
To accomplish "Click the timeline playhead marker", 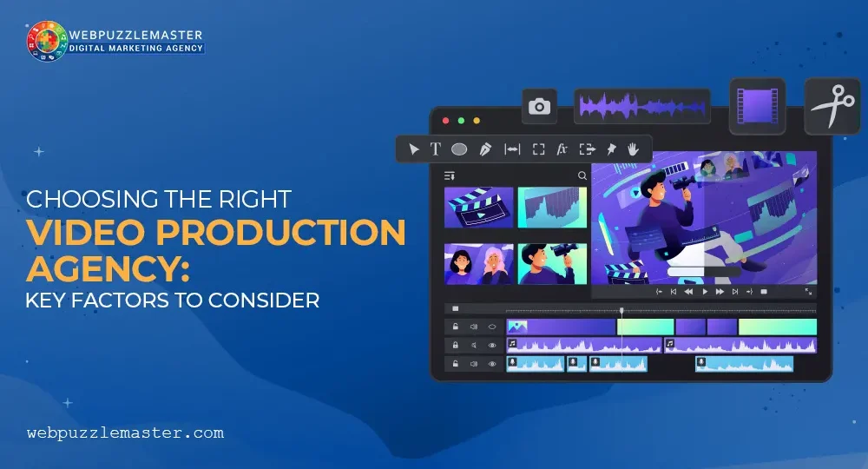I will [621, 310].
